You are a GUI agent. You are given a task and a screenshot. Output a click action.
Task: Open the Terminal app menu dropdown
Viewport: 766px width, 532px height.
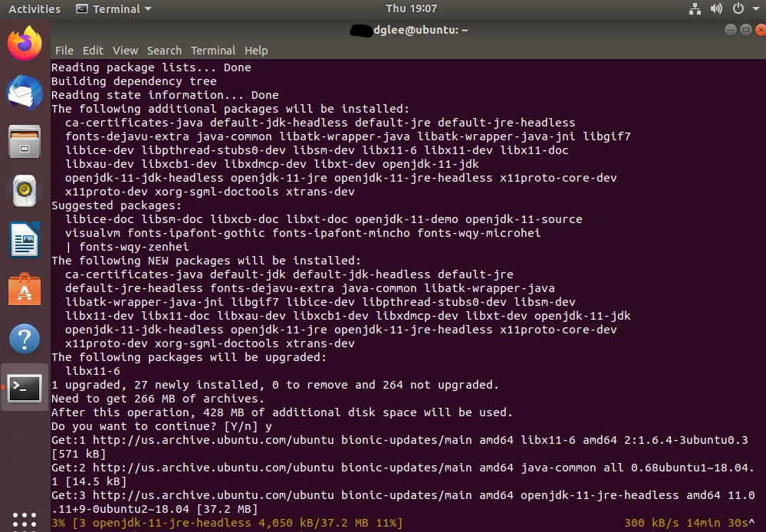(x=113, y=8)
